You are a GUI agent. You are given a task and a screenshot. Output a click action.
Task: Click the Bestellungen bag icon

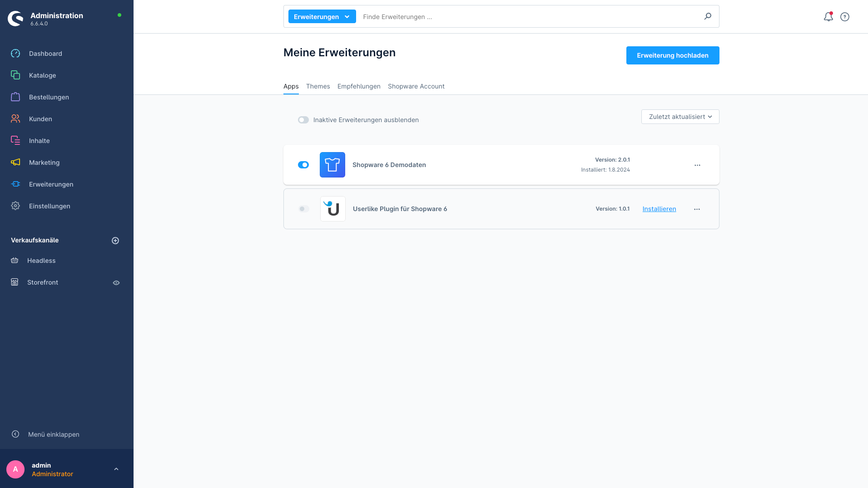(15, 97)
